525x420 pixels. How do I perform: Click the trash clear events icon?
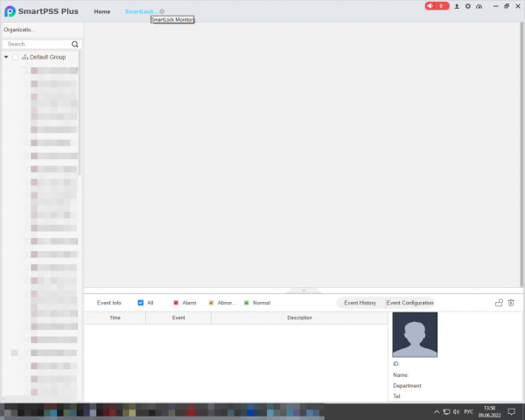511,303
